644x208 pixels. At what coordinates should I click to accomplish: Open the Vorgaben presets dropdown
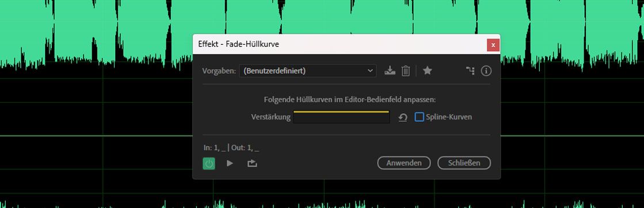(x=308, y=71)
